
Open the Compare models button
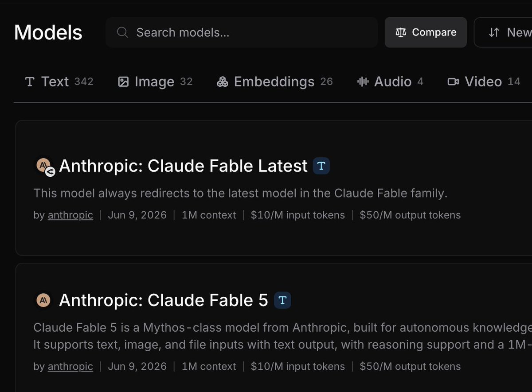pos(426,32)
